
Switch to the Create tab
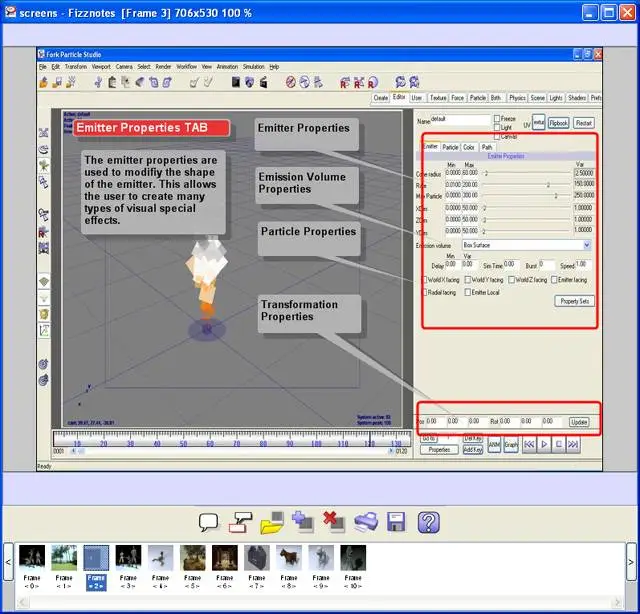[380, 98]
